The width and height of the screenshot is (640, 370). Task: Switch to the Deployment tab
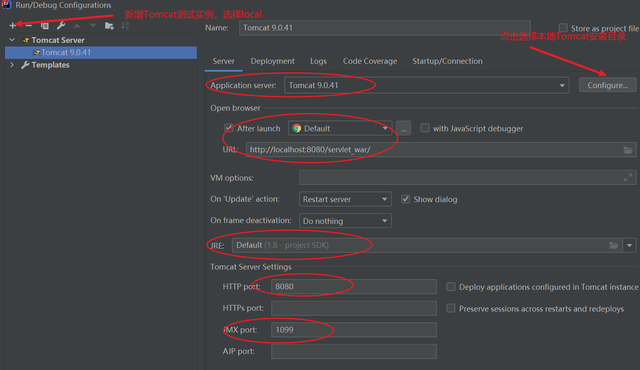272,61
